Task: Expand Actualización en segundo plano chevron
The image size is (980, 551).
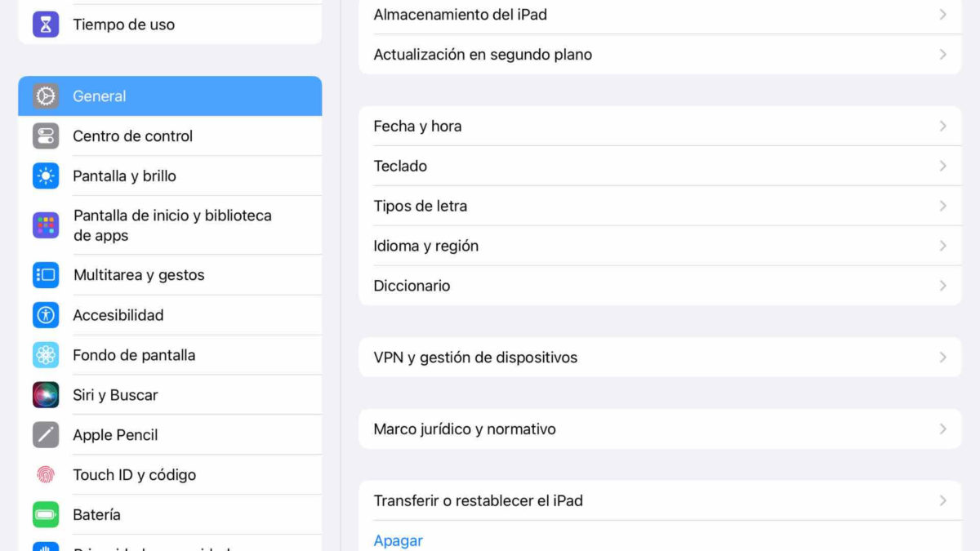Action: pyautogui.click(x=942, y=55)
